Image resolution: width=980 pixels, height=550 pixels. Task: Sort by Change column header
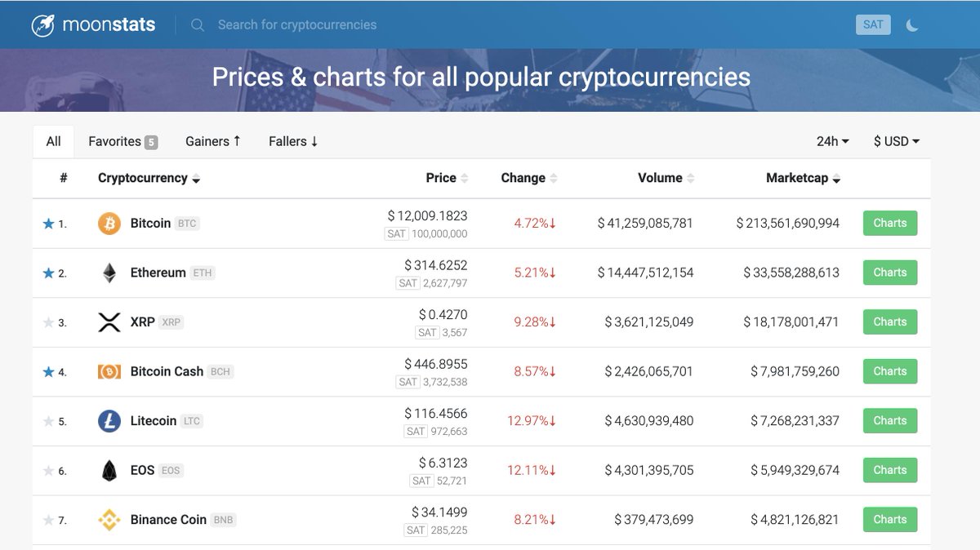[529, 178]
